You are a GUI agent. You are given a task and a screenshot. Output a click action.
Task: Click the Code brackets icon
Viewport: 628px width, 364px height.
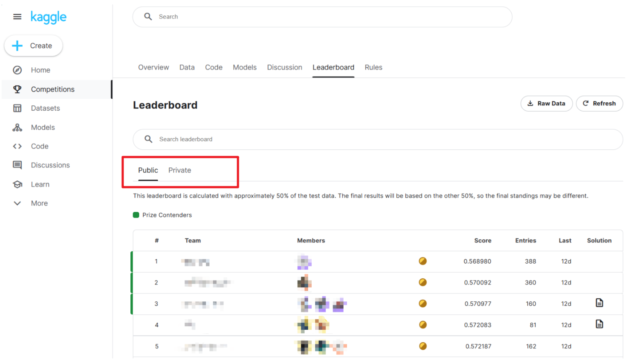point(17,146)
